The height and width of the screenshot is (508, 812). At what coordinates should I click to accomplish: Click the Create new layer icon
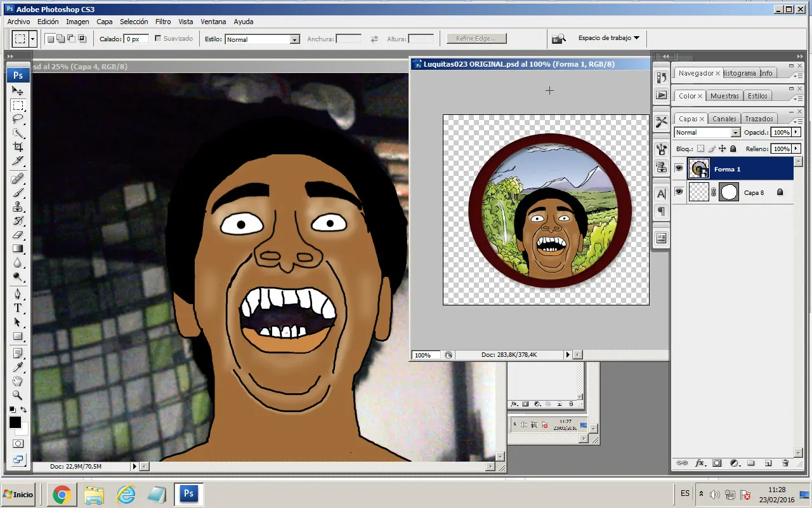click(x=768, y=464)
